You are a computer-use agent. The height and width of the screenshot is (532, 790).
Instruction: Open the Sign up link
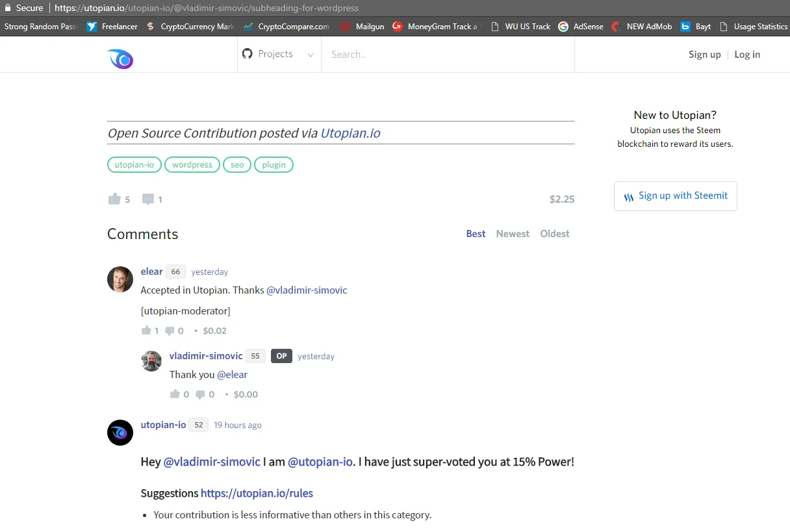pyautogui.click(x=705, y=55)
